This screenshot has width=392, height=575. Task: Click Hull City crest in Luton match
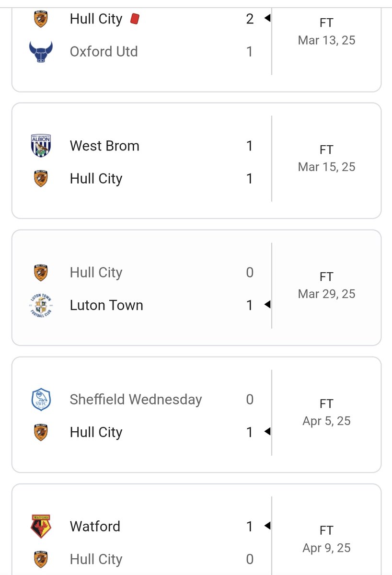pos(41,272)
